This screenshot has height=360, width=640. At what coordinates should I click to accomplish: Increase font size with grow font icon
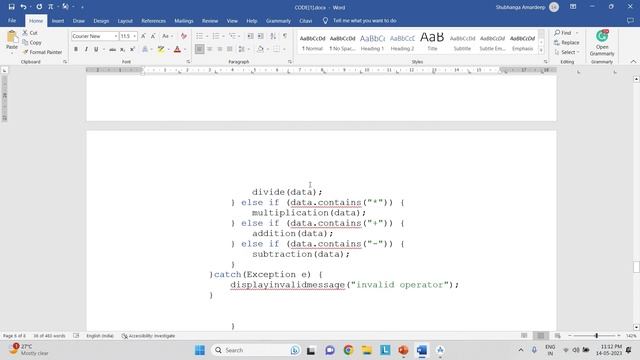143,36
